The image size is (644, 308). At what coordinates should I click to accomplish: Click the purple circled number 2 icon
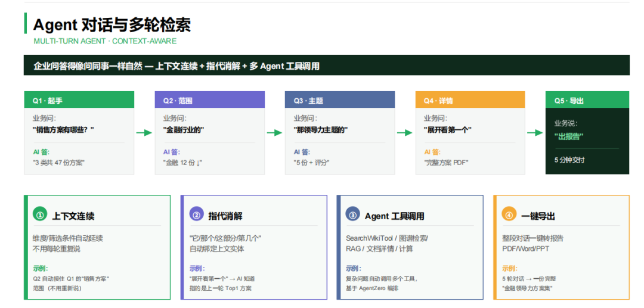[196, 214]
